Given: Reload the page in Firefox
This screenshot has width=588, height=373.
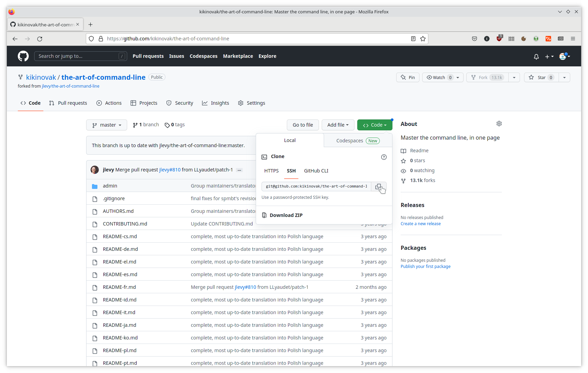Looking at the screenshot, I should 40,39.
